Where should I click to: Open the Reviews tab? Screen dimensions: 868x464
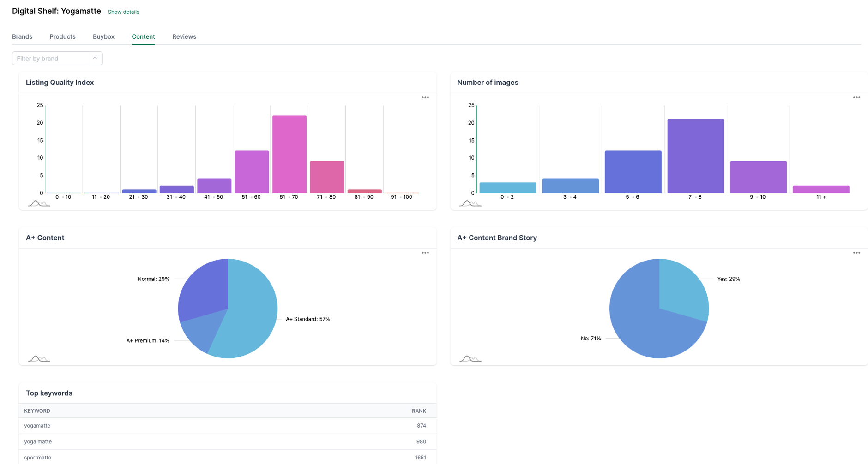click(184, 36)
